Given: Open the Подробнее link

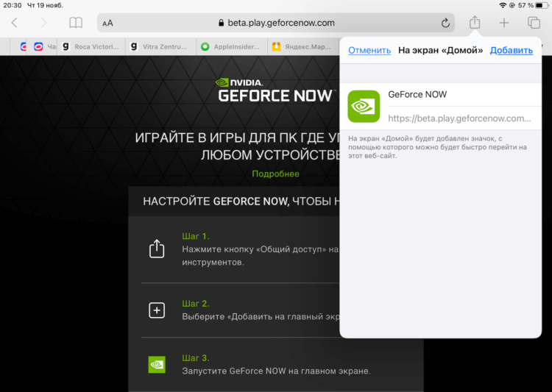Looking at the screenshot, I should [276, 174].
